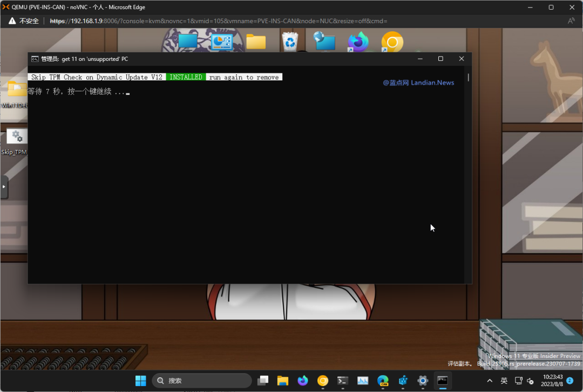Click the command prompt window icon menu

point(35,59)
